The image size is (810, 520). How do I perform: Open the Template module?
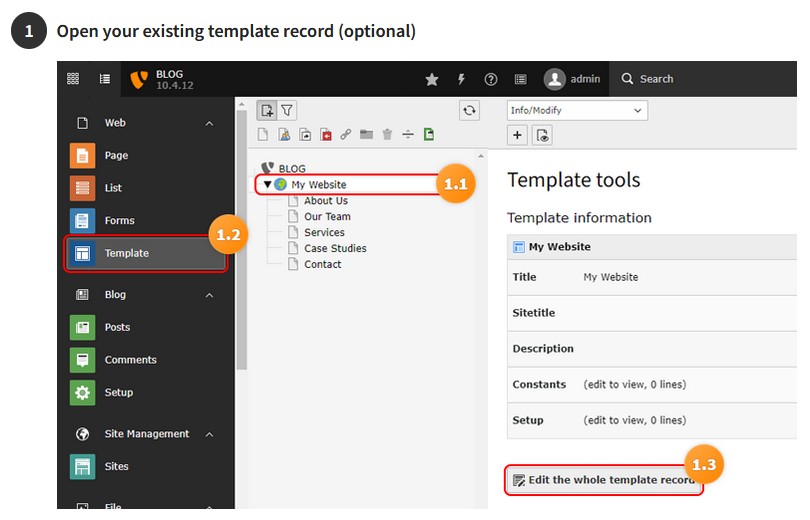145,254
